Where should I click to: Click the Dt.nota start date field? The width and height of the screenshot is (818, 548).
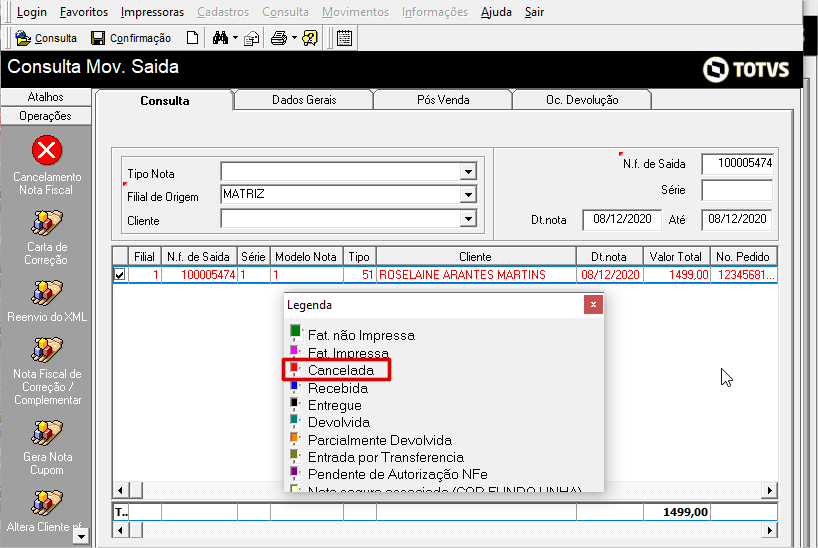pyautogui.click(x=622, y=219)
